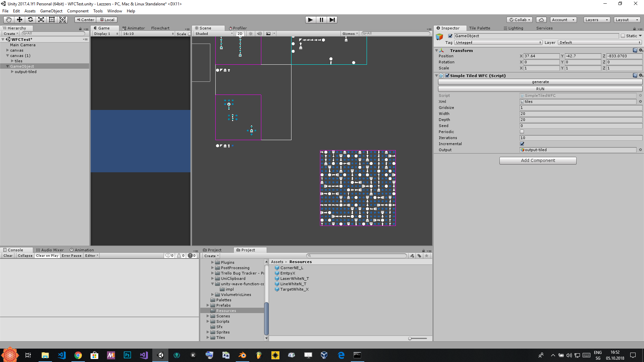644x362 pixels.
Task: Click Add Component button
Action: tap(538, 161)
